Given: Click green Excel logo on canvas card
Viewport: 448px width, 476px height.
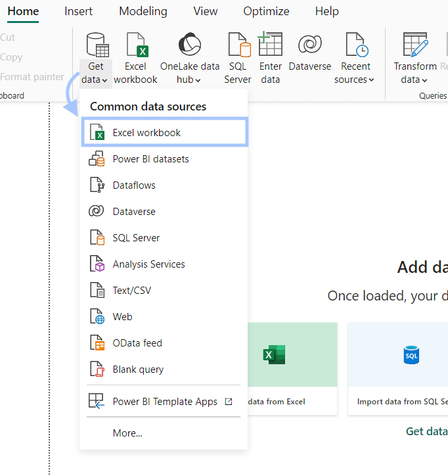Looking at the screenshot, I should (274, 354).
